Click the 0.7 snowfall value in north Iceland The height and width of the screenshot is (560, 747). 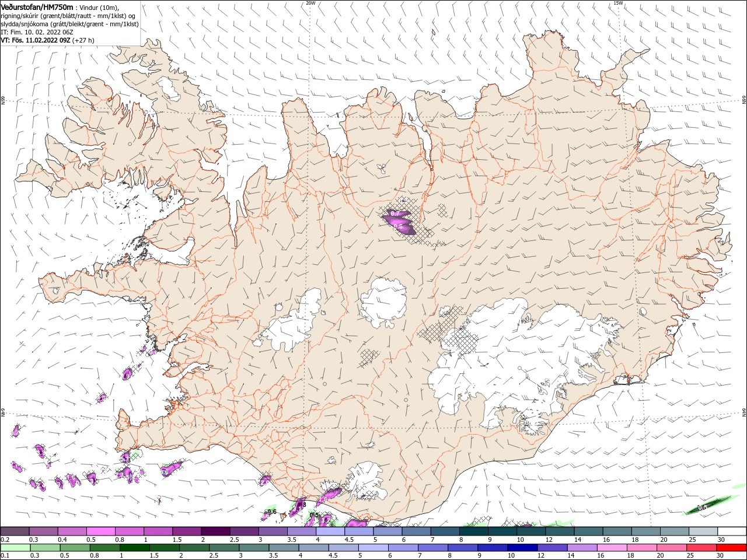[395, 215]
